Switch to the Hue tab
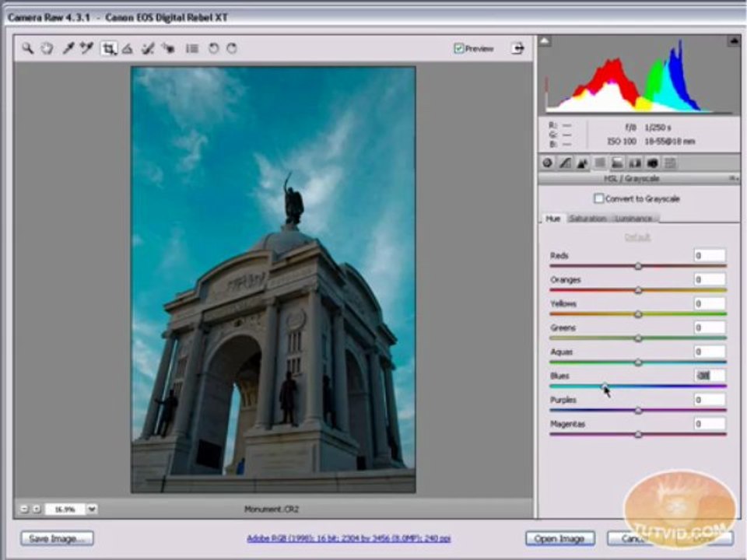Image resolution: width=747 pixels, height=560 pixels. click(552, 219)
